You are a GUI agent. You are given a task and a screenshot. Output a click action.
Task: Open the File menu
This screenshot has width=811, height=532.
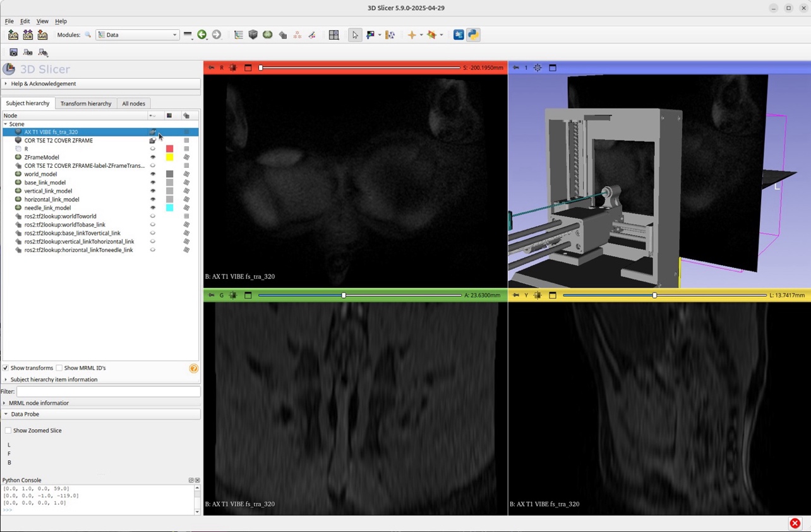pyautogui.click(x=9, y=21)
